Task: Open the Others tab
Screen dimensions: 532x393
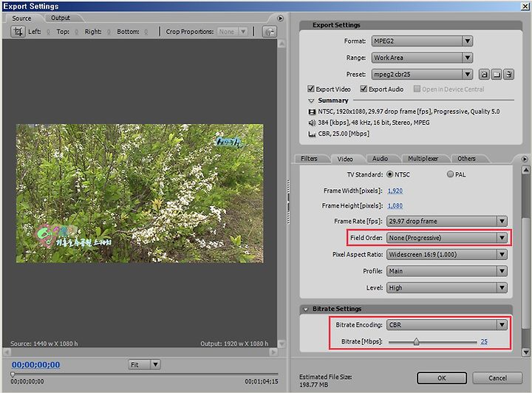Action: (x=466, y=159)
